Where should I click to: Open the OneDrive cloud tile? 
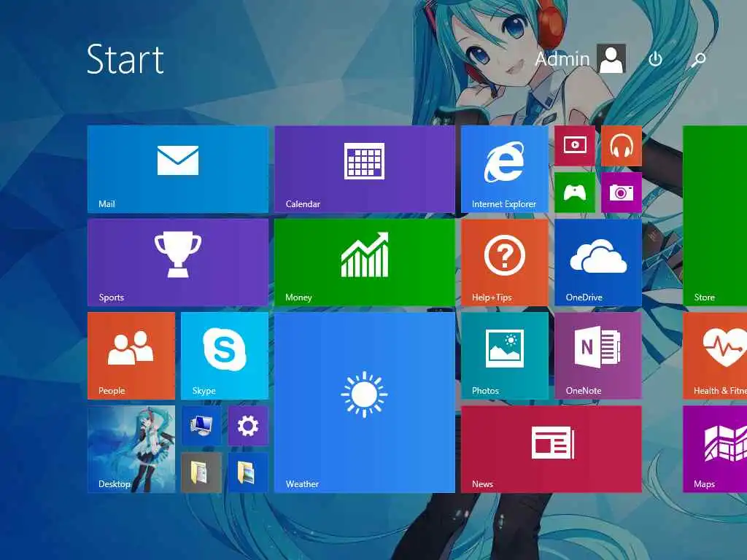(x=598, y=262)
